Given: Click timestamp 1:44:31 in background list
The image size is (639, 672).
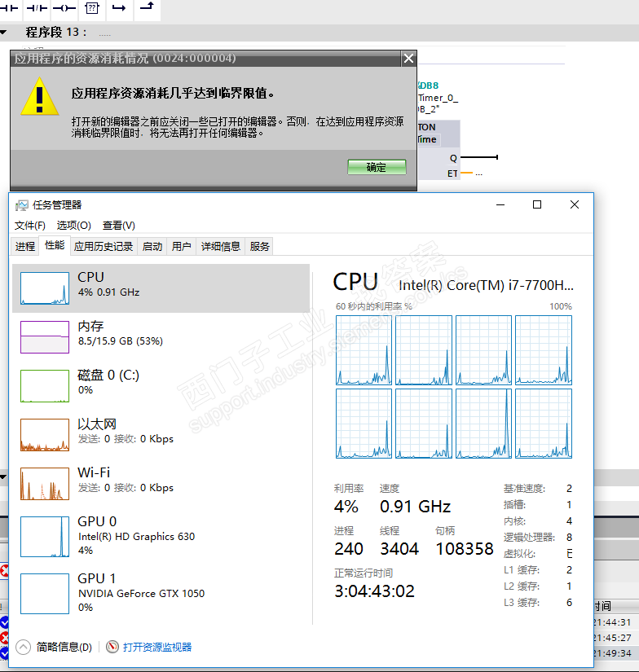Looking at the screenshot, I should click(613, 622).
